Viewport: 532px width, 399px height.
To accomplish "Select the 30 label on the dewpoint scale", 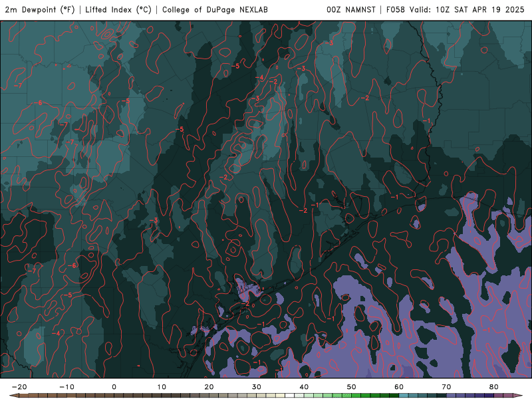I will tap(257, 387).
